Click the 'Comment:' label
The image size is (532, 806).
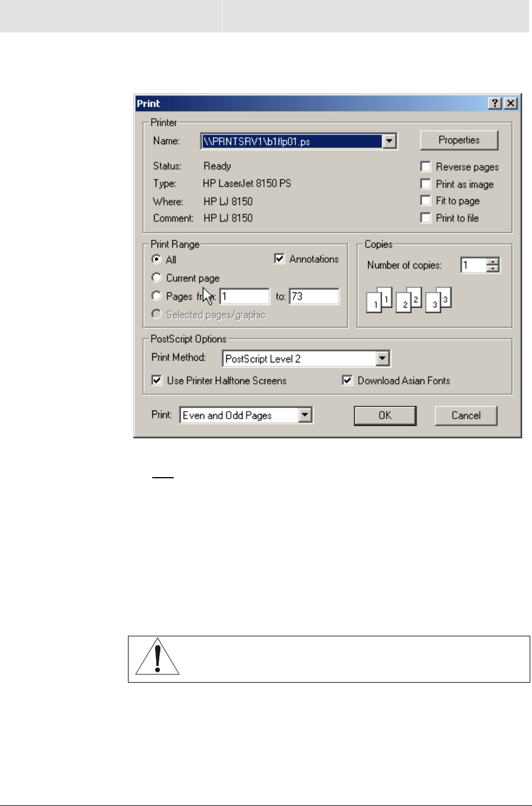(x=173, y=218)
